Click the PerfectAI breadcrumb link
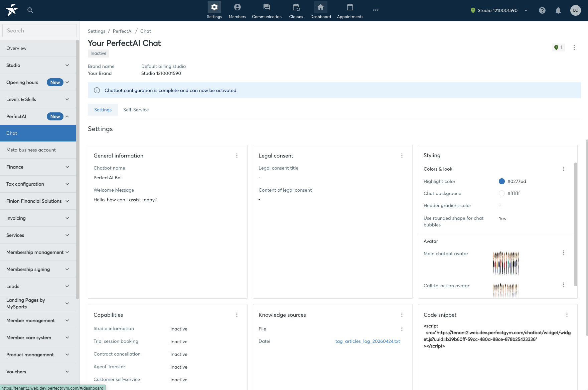The height and width of the screenshot is (390, 588). coord(123,31)
